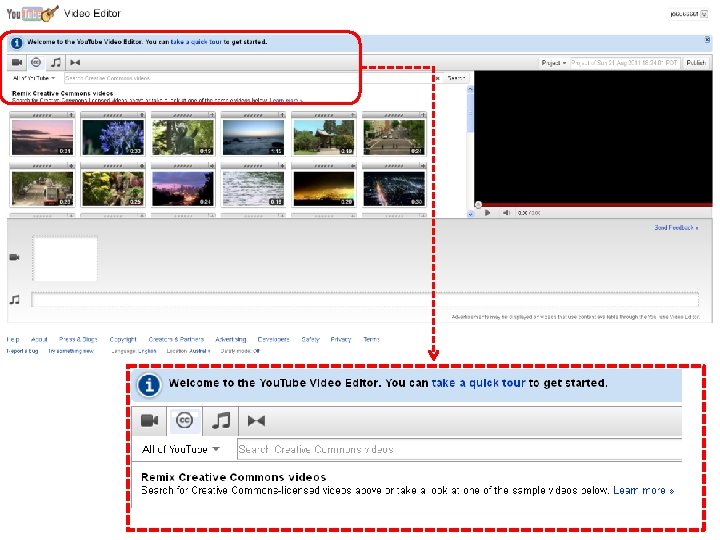720x540 pixels.
Task: Clear the search field with the small x
Action: point(438,79)
